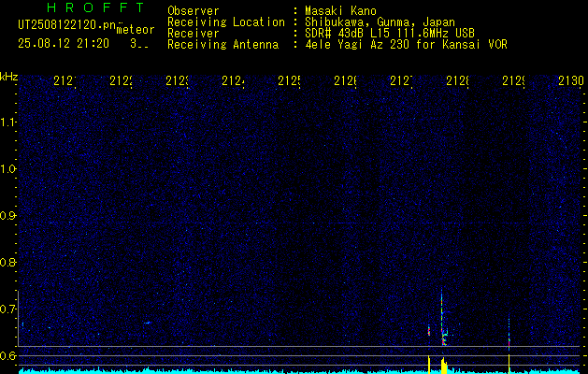The image size is (588, 374).
Task: Click the 2129 time axis label
Action: click(513, 81)
